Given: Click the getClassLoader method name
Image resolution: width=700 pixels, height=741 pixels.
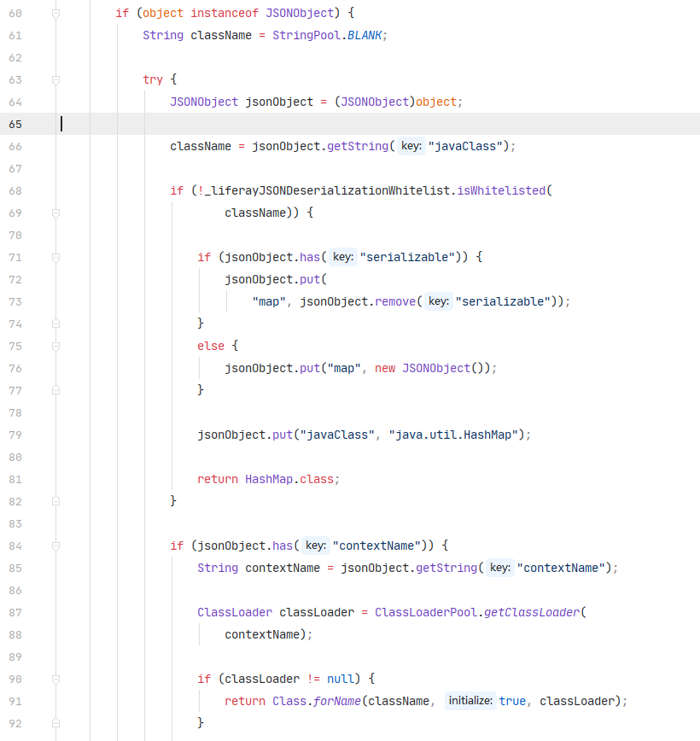Looking at the screenshot, I should tap(533, 613).
